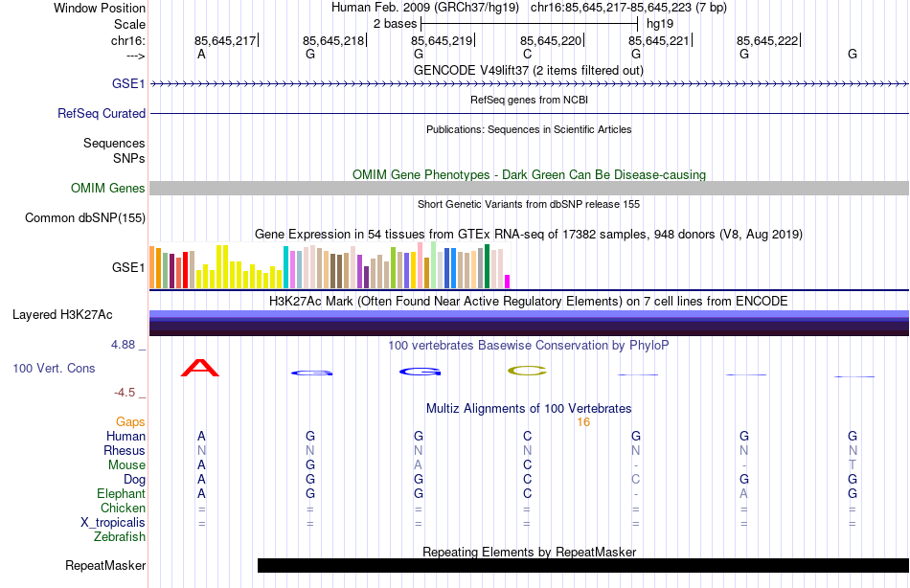The width and height of the screenshot is (910, 588).
Task: Click the Chicken alignment row label
Action: point(123,508)
